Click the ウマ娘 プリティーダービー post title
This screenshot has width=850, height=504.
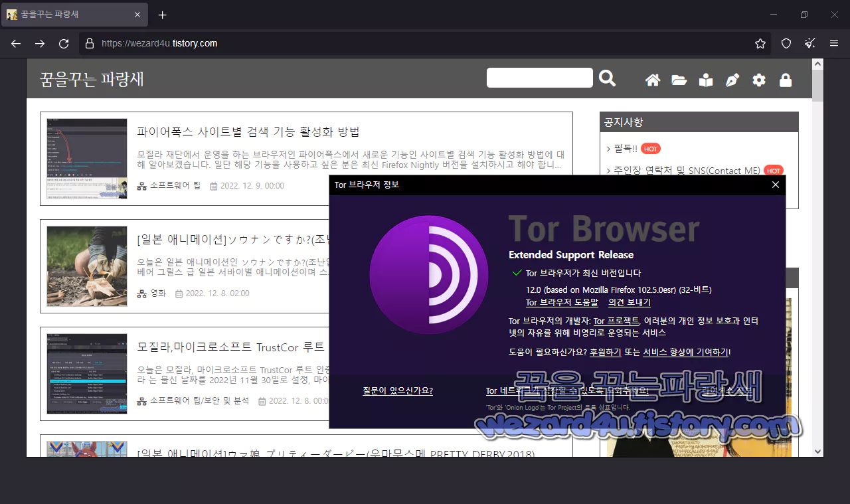point(335,454)
